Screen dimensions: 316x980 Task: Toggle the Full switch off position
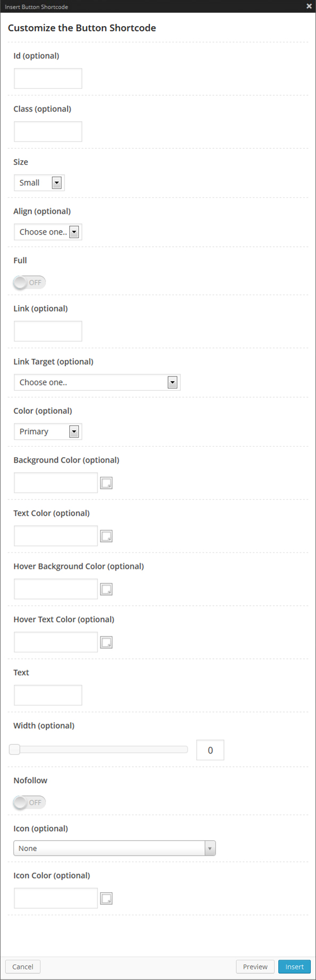pos(29,282)
